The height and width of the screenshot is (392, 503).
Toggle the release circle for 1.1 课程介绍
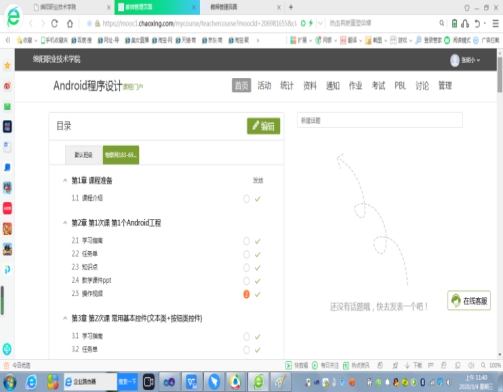[246, 199]
